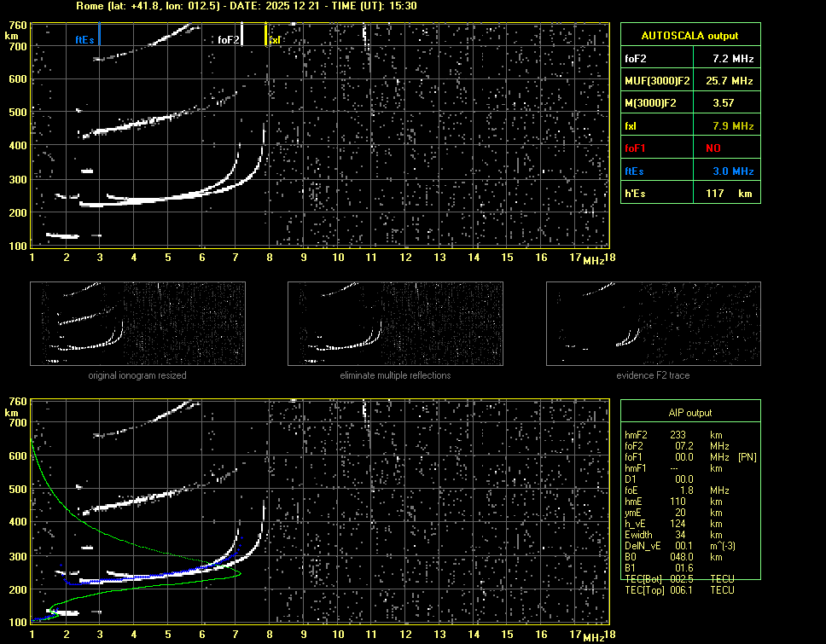Click the red foF1 'NO' value
This screenshot has width=826, height=644.
point(713,148)
